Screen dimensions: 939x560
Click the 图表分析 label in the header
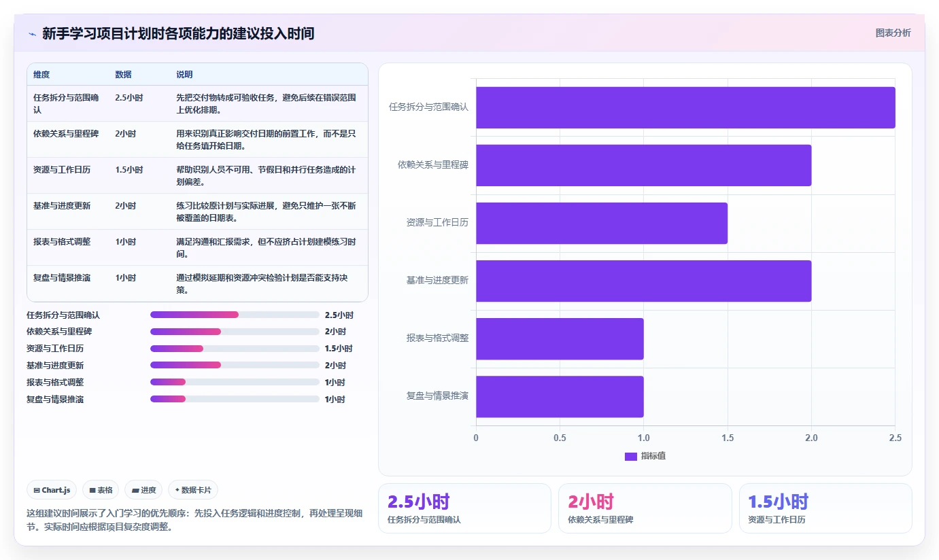tap(893, 33)
